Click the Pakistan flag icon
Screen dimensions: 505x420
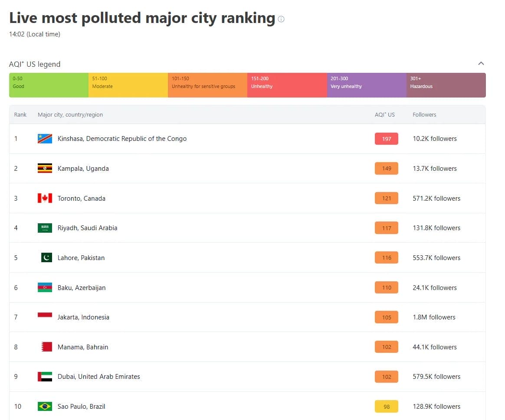pyautogui.click(x=46, y=258)
